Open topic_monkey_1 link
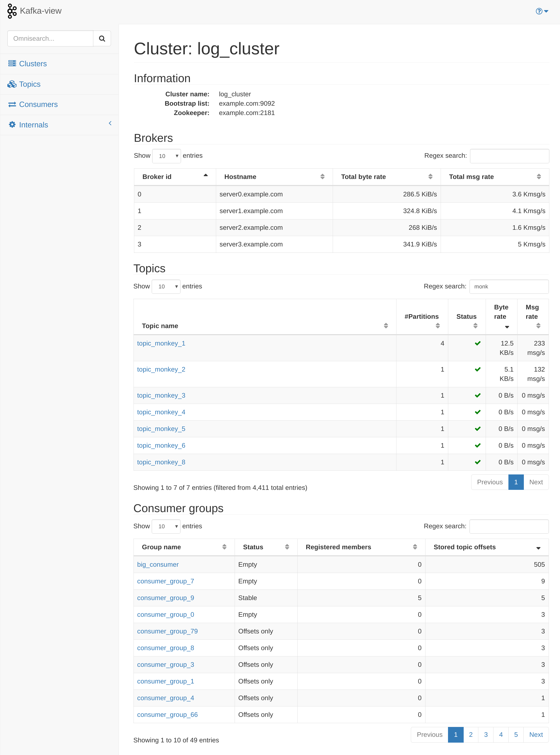Image resolution: width=560 pixels, height=755 pixels. coord(161,343)
